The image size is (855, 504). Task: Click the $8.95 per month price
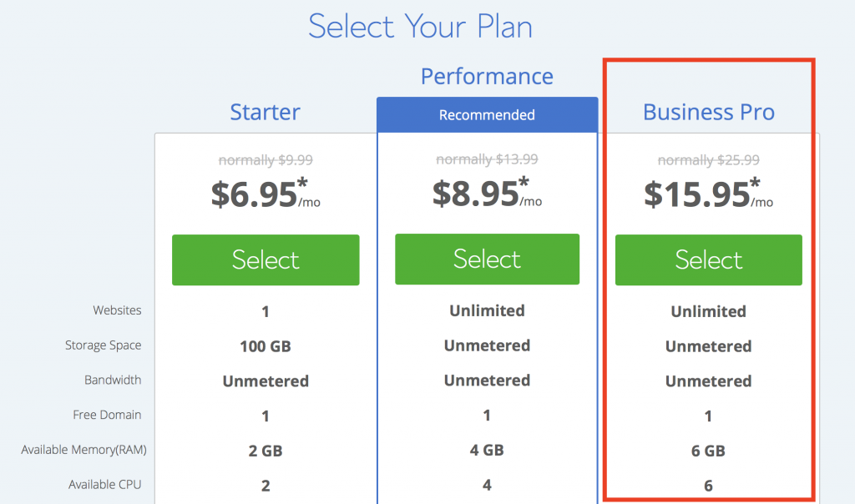pos(487,192)
